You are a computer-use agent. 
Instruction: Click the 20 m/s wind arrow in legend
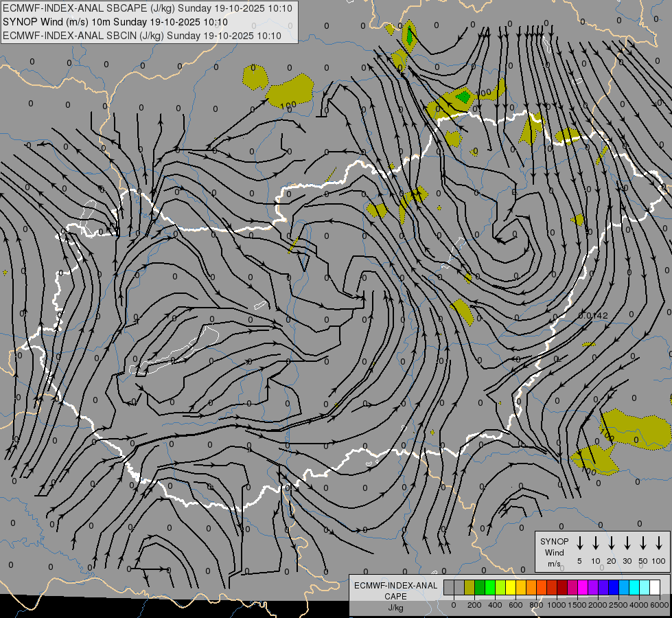[x=611, y=542]
